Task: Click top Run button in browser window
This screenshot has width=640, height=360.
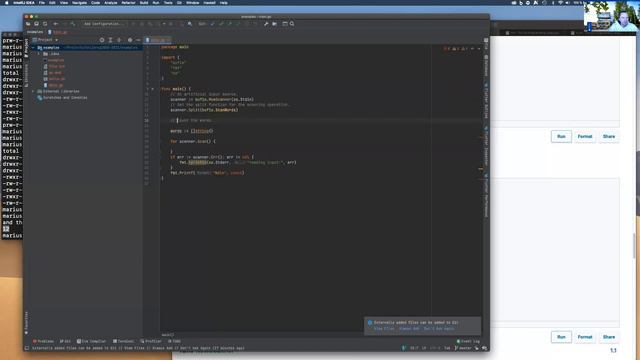Action: [561, 136]
